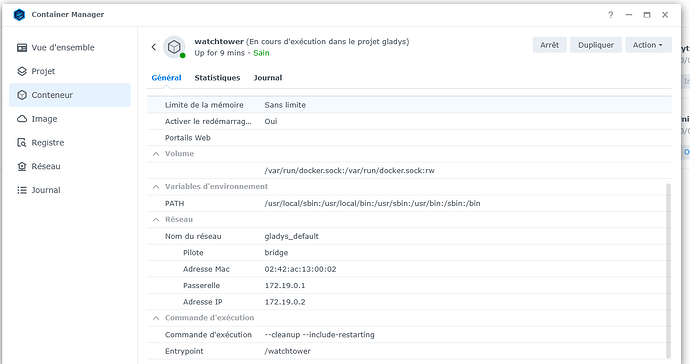Click the Container Manager logo icon

pyautogui.click(x=19, y=15)
